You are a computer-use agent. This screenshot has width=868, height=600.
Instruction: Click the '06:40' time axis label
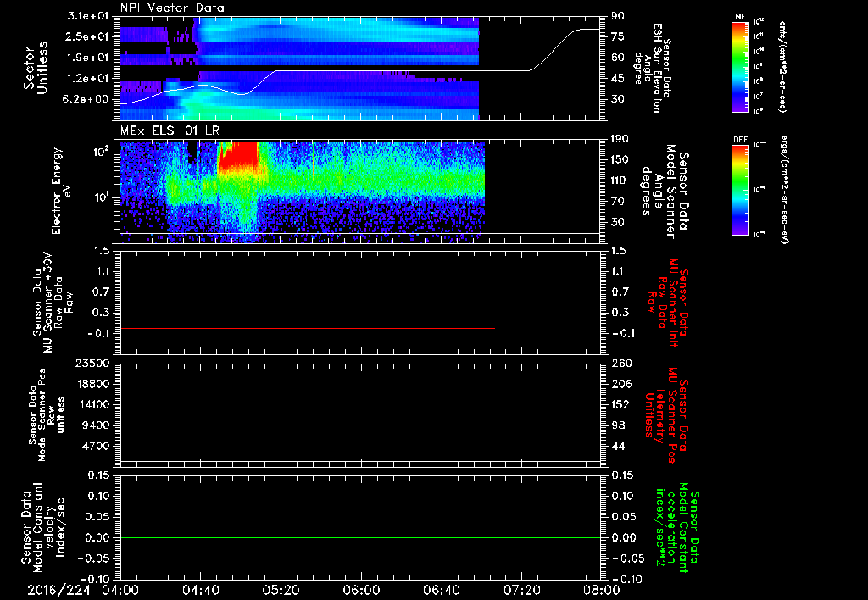tap(441, 590)
